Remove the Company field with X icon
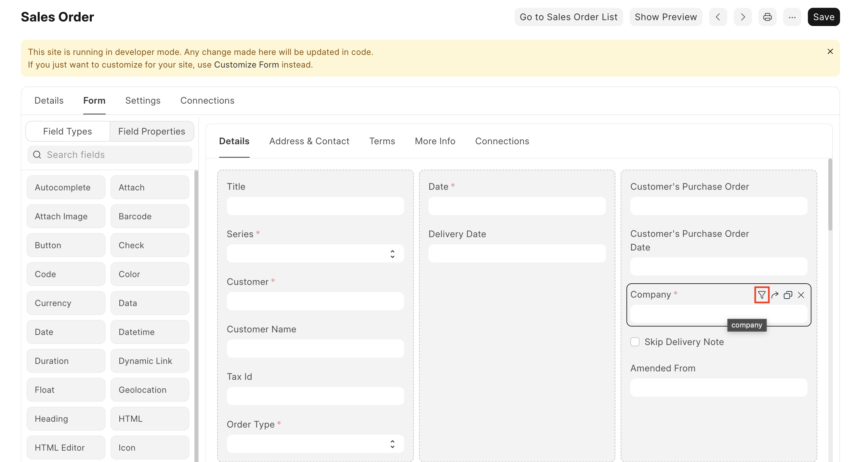 pyautogui.click(x=801, y=295)
